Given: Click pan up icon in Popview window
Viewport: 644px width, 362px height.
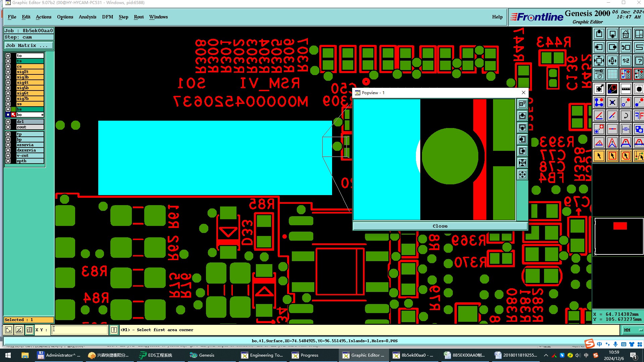Looking at the screenshot, I should click(x=522, y=116).
